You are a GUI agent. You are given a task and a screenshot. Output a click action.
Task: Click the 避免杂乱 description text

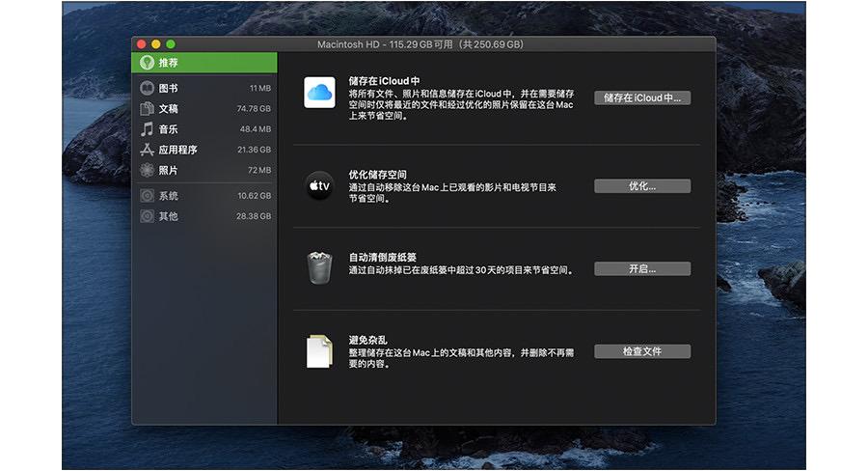point(461,358)
